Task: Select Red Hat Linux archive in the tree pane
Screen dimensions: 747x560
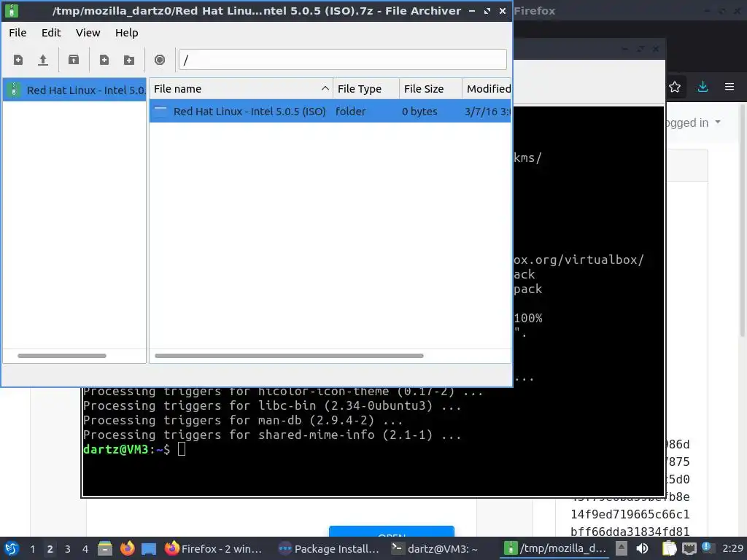Action: (74, 90)
